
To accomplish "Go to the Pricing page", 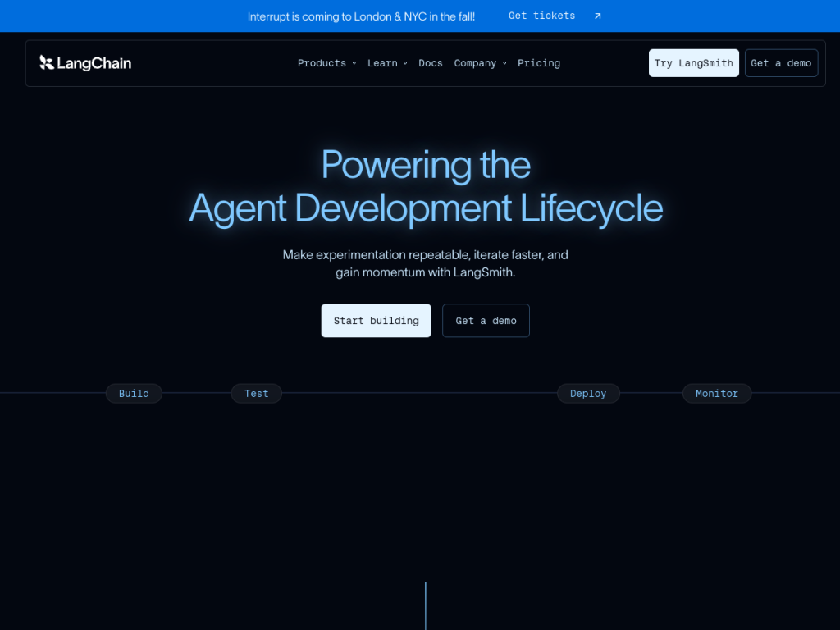I will (538, 63).
